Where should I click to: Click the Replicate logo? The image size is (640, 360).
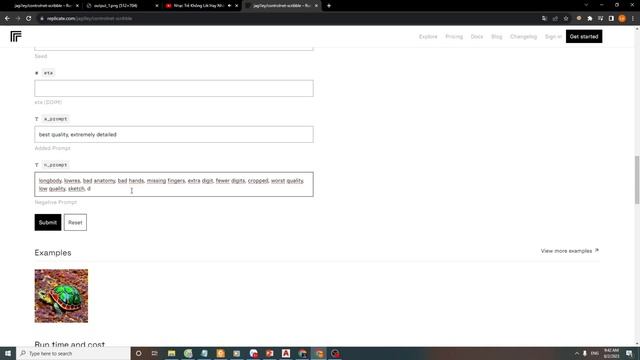[x=16, y=36]
